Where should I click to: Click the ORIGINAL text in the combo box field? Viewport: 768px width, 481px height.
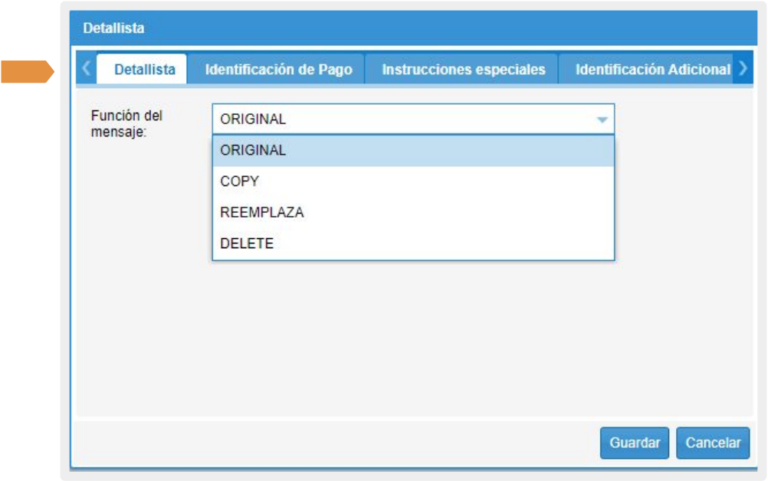(253, 119)
